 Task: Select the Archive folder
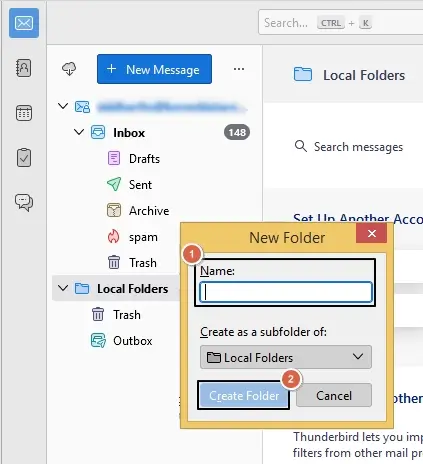pos(149,211)
